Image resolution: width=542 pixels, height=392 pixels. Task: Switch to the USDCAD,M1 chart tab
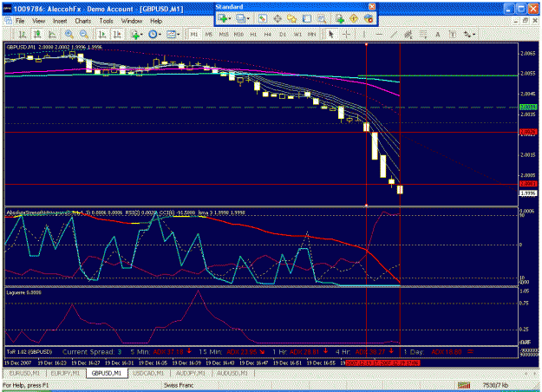click(148, 373)
